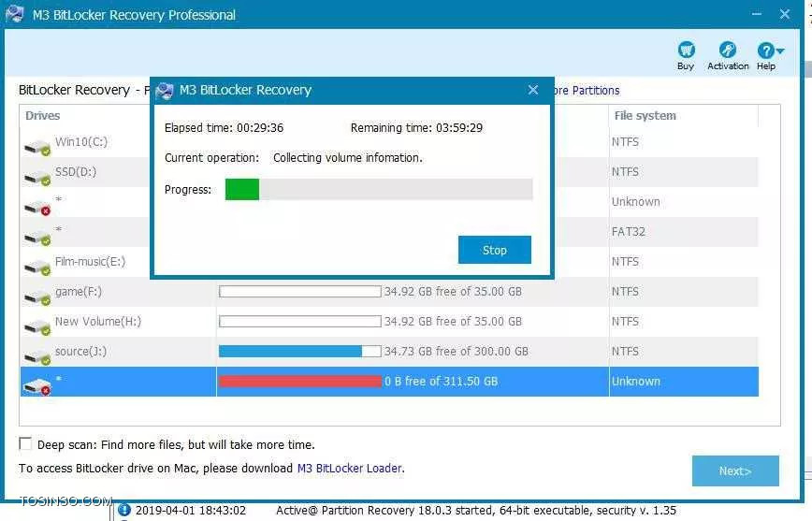Stop the BitLocker recovery scan

[495, 250]
